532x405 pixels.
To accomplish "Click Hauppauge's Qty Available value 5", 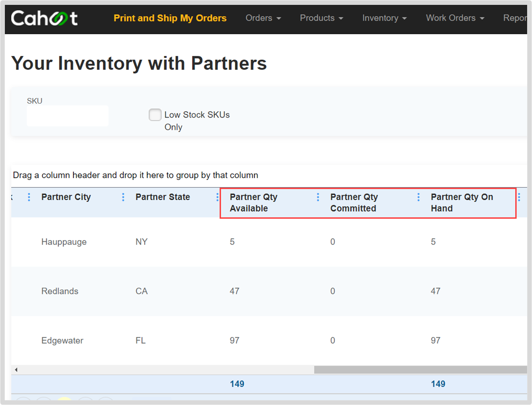I will [x=232, y=242].
